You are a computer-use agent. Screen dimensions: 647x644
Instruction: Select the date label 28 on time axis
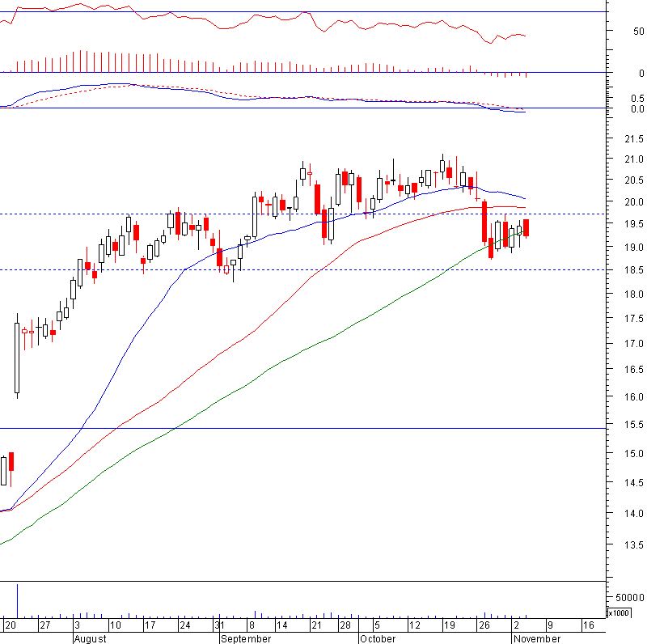click(x=345, y=625)
